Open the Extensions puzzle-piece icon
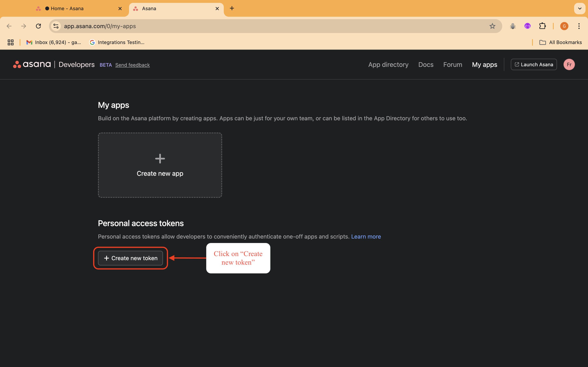The width and height of the screenshot is (588, 367). tap(542, 26)
